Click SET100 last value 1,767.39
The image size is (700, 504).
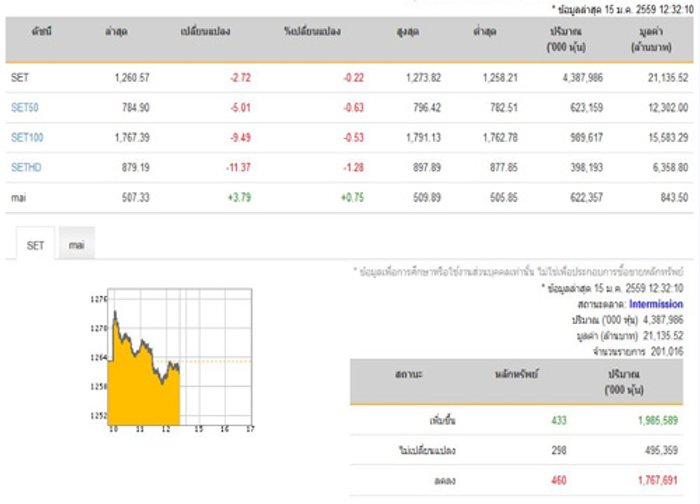coord(132,137)
